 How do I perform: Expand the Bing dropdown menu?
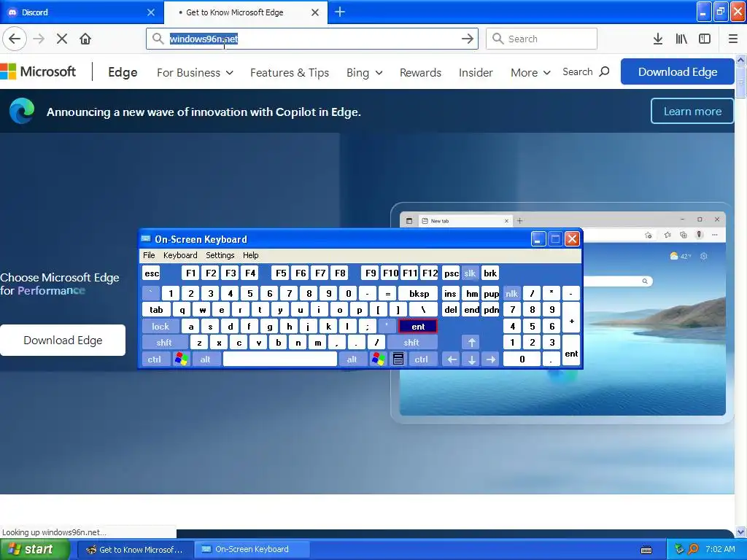pos(365,72)
